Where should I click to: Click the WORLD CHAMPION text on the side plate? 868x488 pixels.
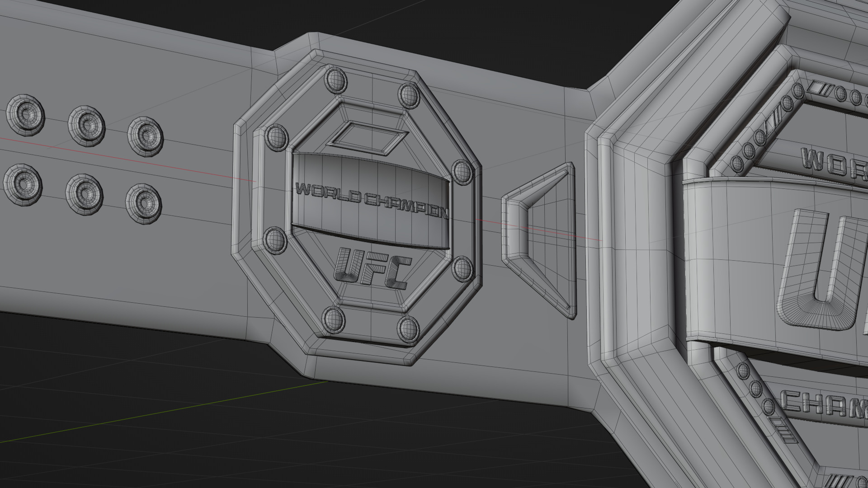click(x=372, y=200)
